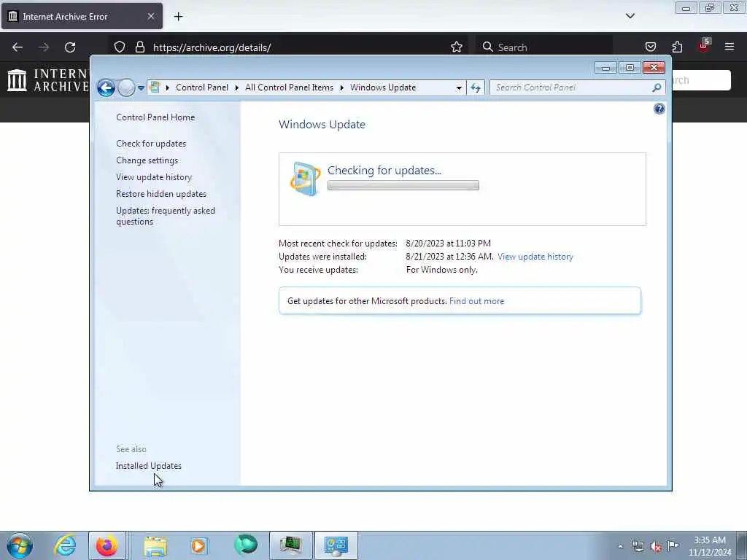This screenshot has height=560, width=747.
Task: Show hidden tray icons arrow
Action: tap(620, 547)
